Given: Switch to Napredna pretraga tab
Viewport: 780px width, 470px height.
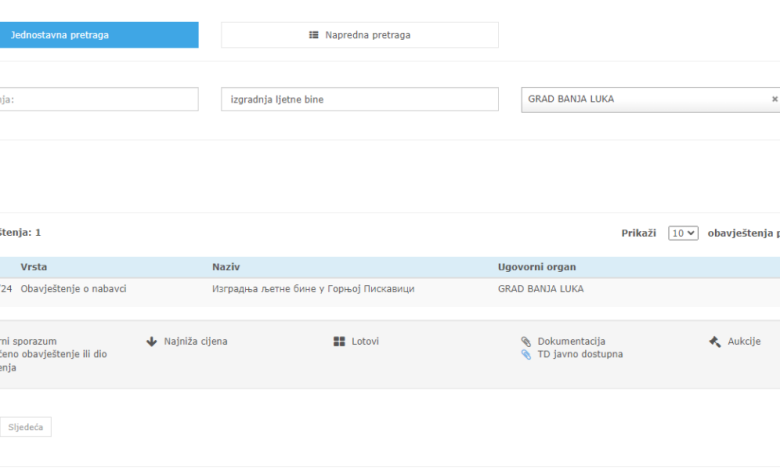Looking at the screenshot, I should pos(359,35).
